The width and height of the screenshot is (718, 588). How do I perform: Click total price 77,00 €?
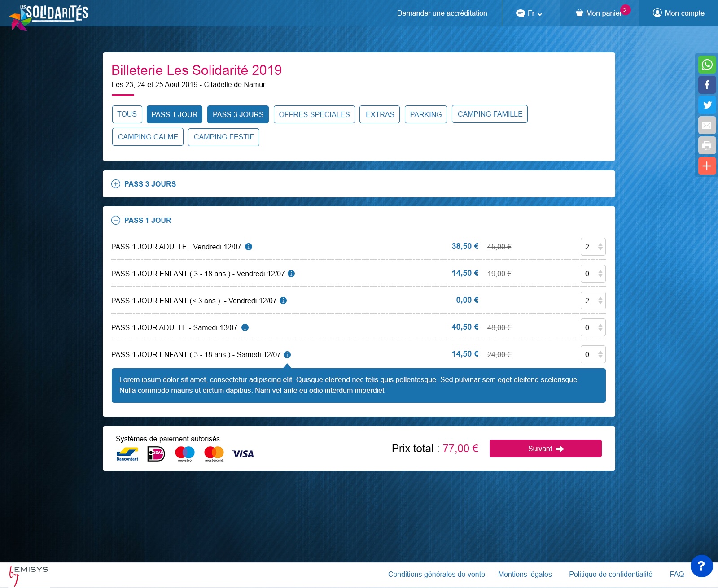click(460, 449)
